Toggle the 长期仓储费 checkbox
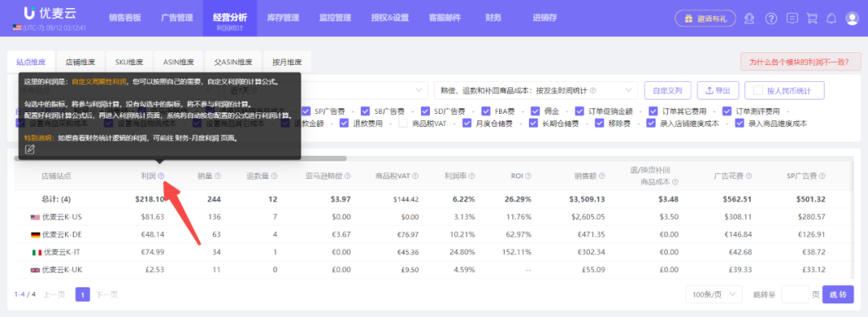 (x=534, y=124)
